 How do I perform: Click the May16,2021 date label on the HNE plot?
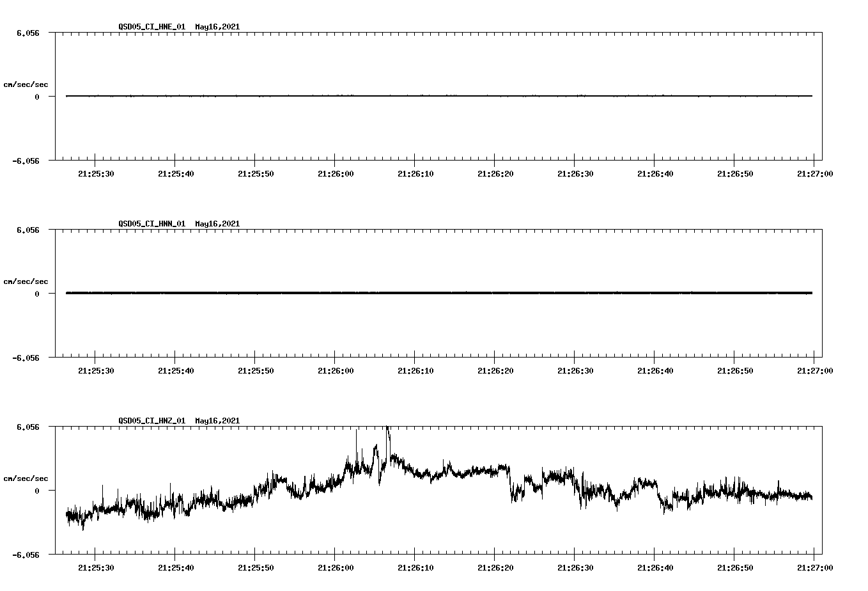coord(217,28)
